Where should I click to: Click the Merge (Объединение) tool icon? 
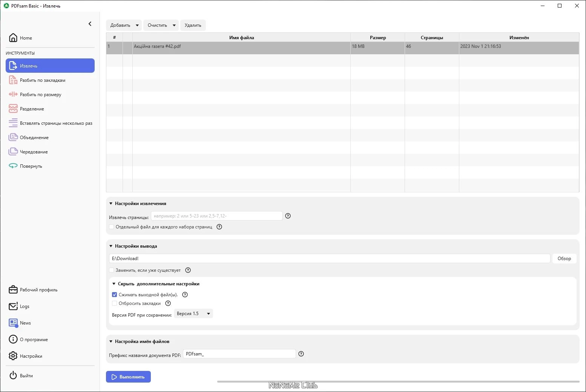click(x=13, y=137)
